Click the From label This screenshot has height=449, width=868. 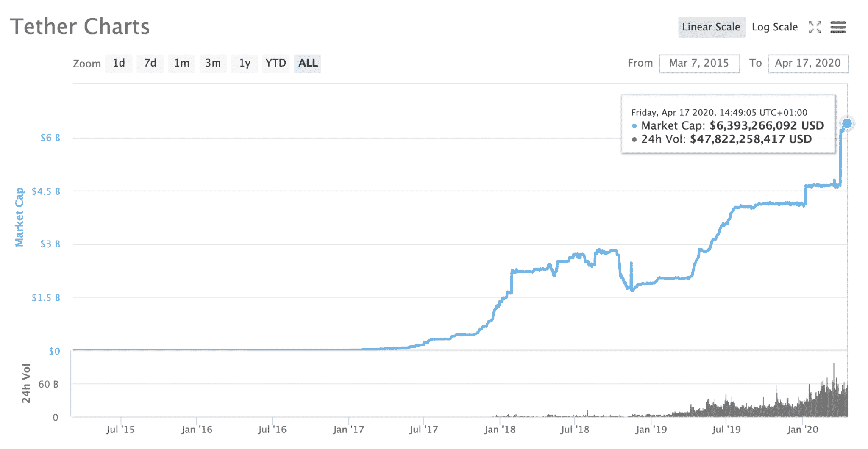pyautogui.click(x=640, y=63)
